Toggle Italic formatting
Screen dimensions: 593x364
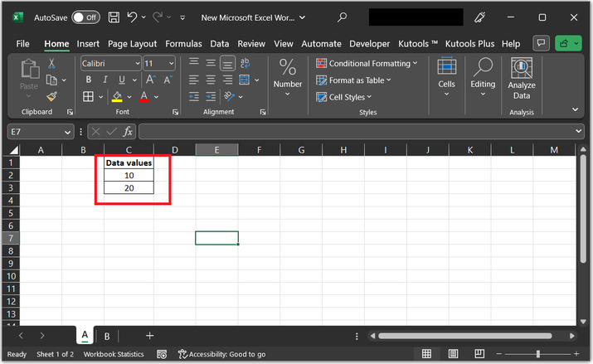[x=105, y=80]
